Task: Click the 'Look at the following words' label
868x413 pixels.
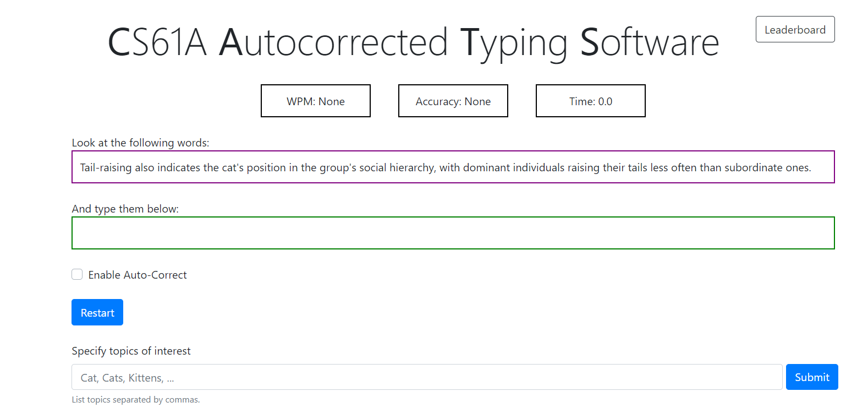Action: tap(140, 143)
